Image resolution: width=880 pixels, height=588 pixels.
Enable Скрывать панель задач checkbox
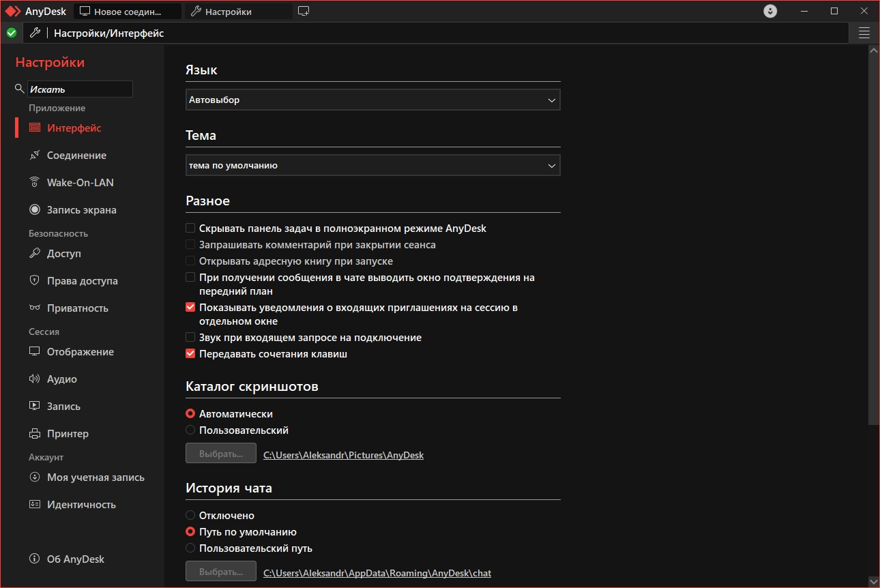[x=191, y=229]
